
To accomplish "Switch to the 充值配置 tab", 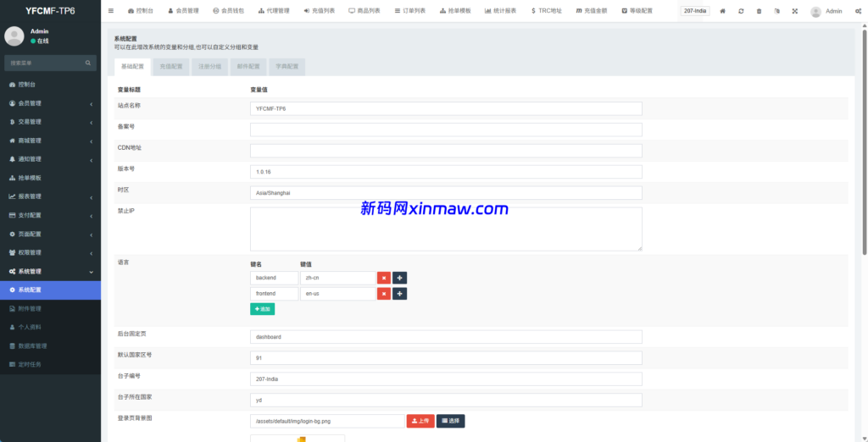I will coord(171,66).
